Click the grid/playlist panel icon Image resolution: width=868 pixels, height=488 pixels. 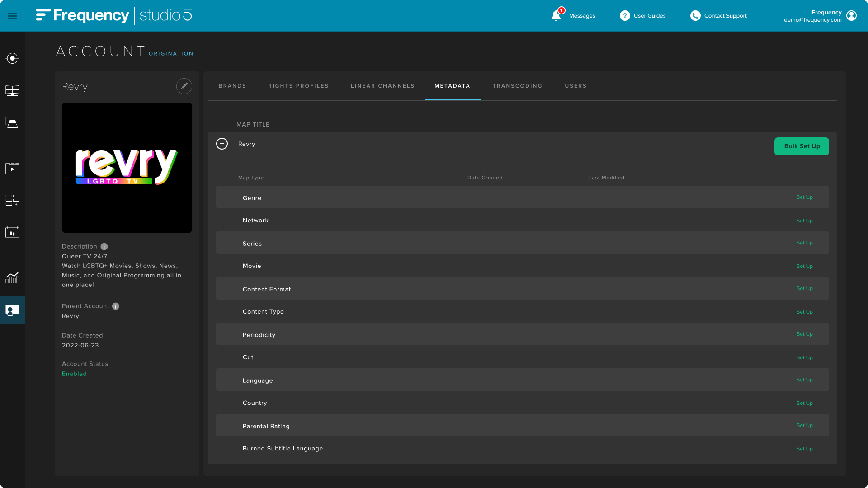[x=13, y=200]
